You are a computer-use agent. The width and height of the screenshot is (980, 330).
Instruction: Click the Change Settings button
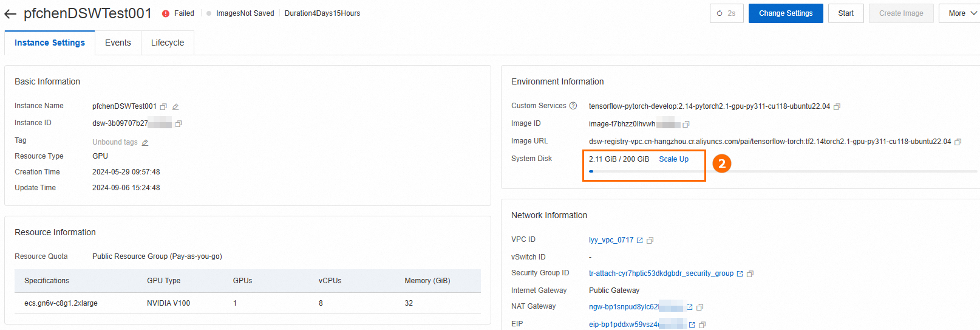coord(786,13)
